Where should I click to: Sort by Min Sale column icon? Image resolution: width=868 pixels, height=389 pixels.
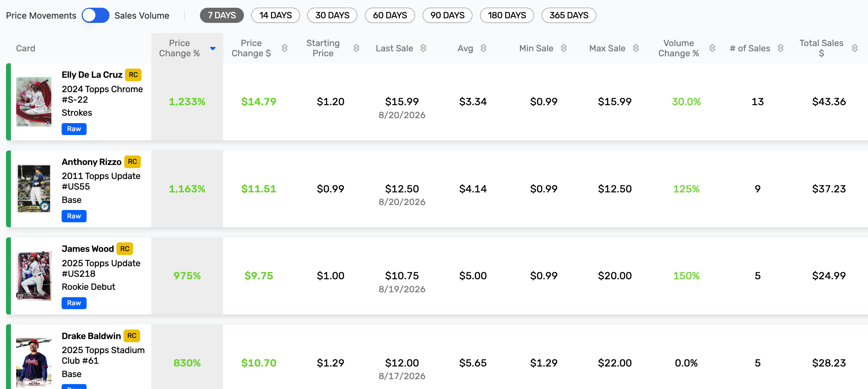pyautogui.click(x=564, y=48)
